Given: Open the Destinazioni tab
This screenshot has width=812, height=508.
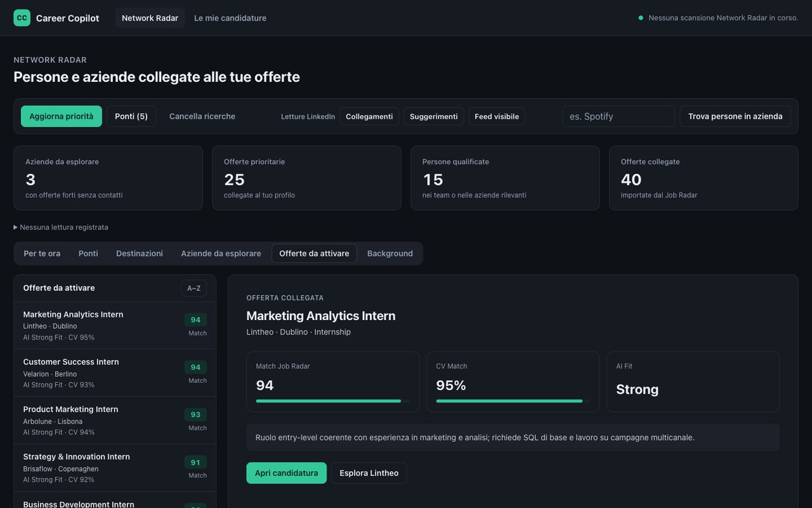Looking at the screenshot, I should tap(140, 253).
